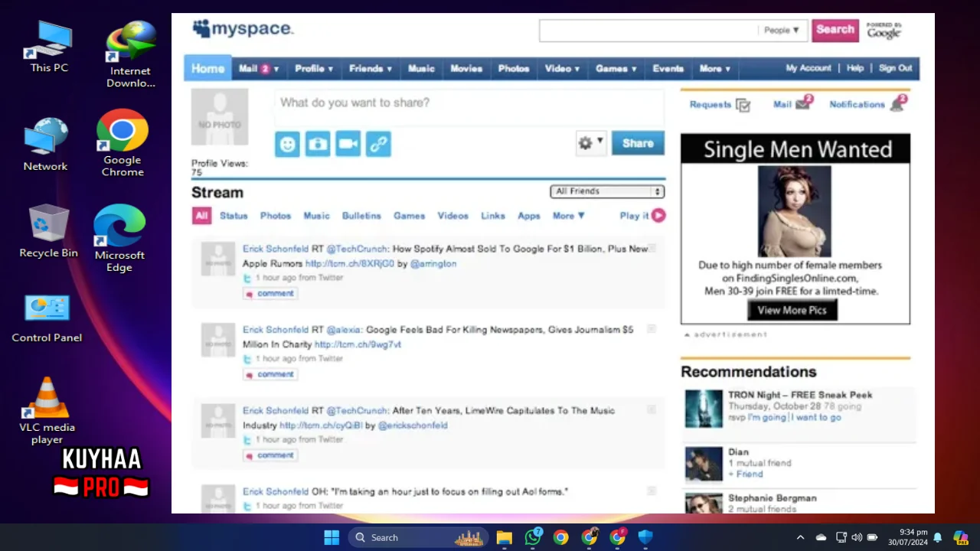Expand the Friends menu

point(371,68)
